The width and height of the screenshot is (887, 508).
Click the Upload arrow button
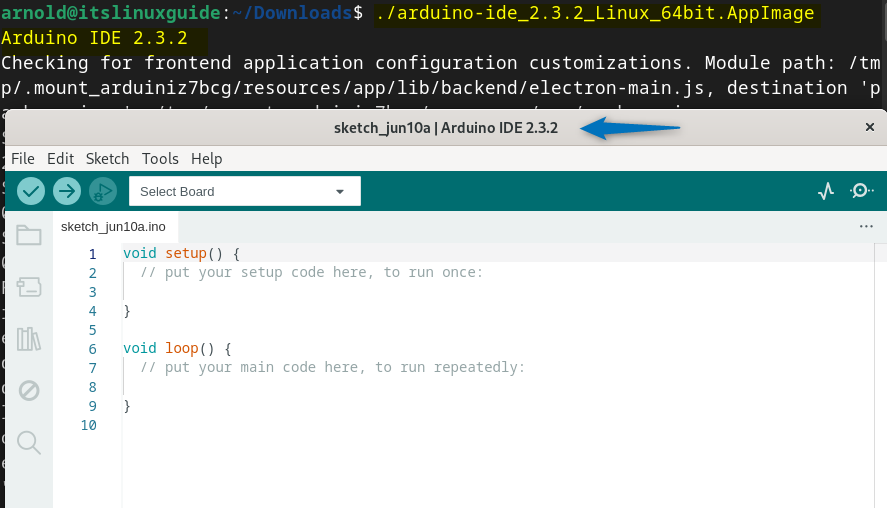point(67,191)
